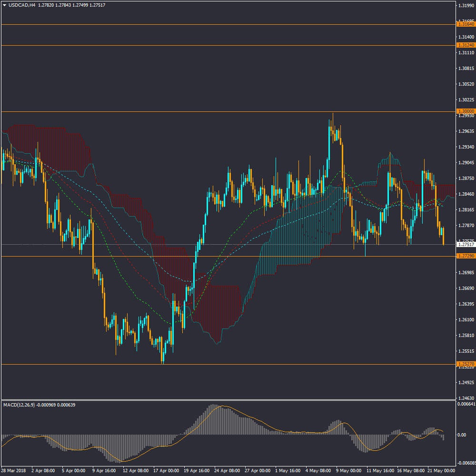Click the 17 Apr 00:00 time label
Screen dimensions: 476x476
point(167,470)
